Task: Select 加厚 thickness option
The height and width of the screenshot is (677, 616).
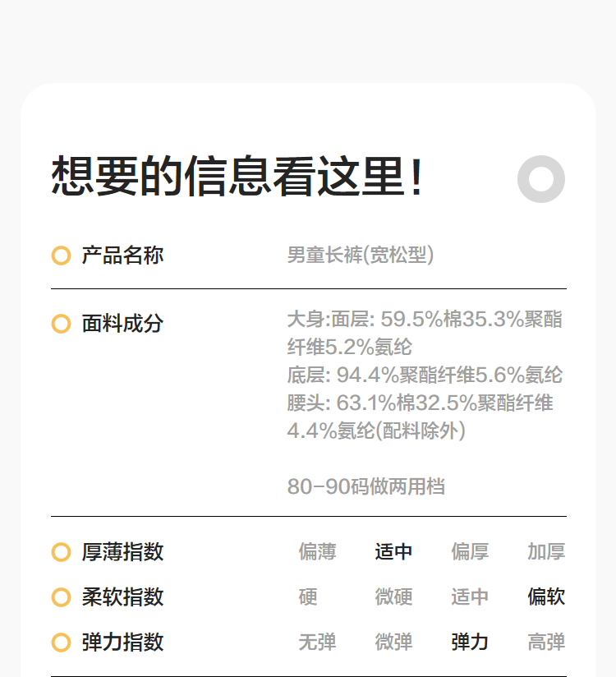Action: tap(546, 552)
